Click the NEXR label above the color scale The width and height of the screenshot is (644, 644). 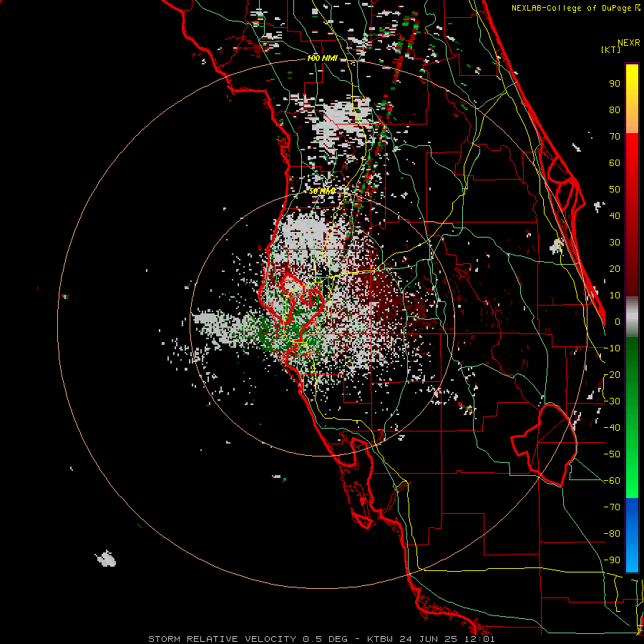click(x=628, y=43)
